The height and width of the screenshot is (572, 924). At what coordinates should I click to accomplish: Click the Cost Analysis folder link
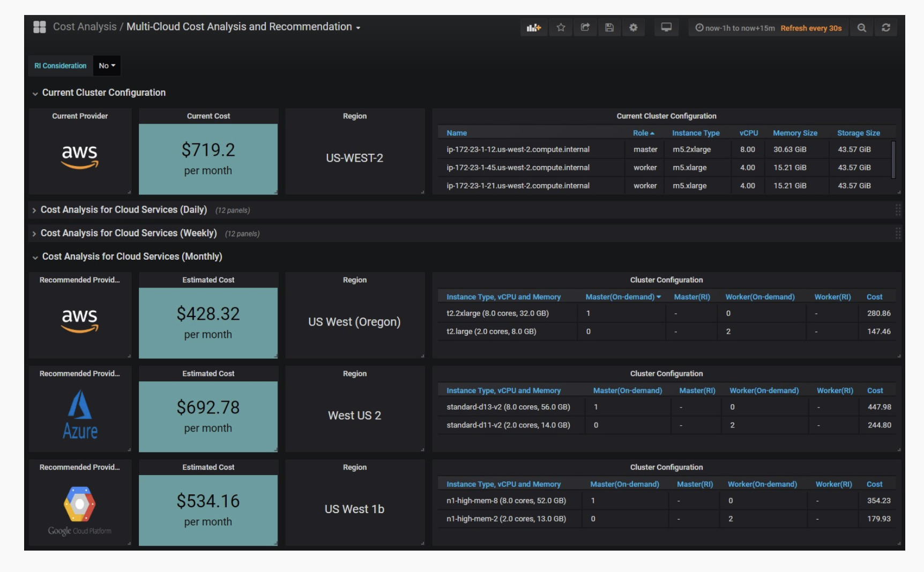click(85, 27)
